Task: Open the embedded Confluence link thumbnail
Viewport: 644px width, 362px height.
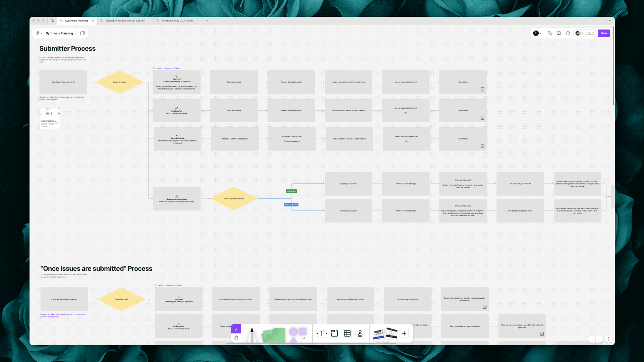Action: click(x=50, y=118)
